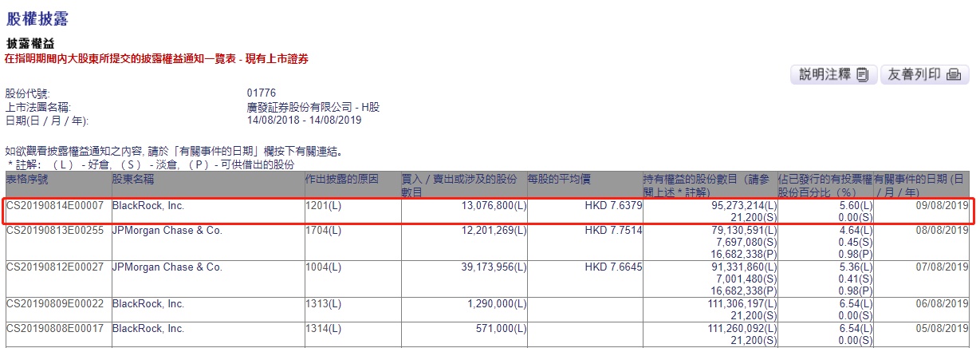980x348 pixels.
Task: Open event date link 08/08/2019
Action: (942, 230)
